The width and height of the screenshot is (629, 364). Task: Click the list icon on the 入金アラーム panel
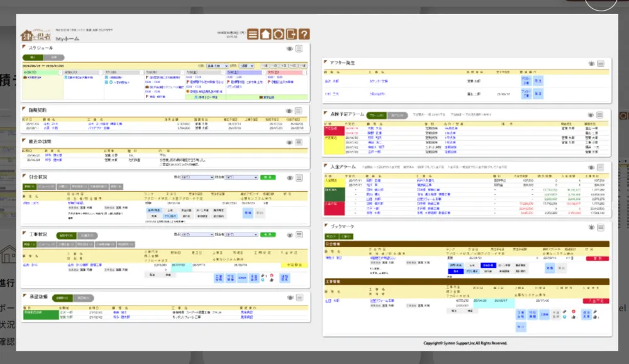click(x=601, y=168)
